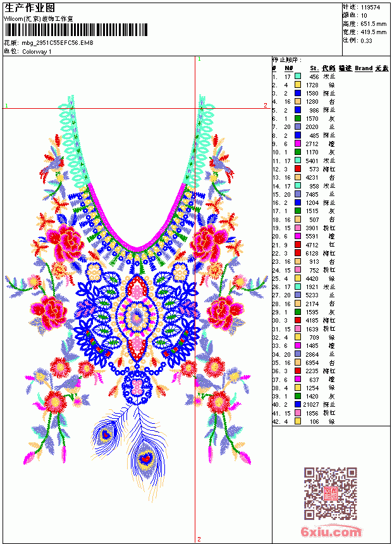392x544 pixels.
Task: Click the red swatch in stop row 21
Action: [x=298, y=245]
